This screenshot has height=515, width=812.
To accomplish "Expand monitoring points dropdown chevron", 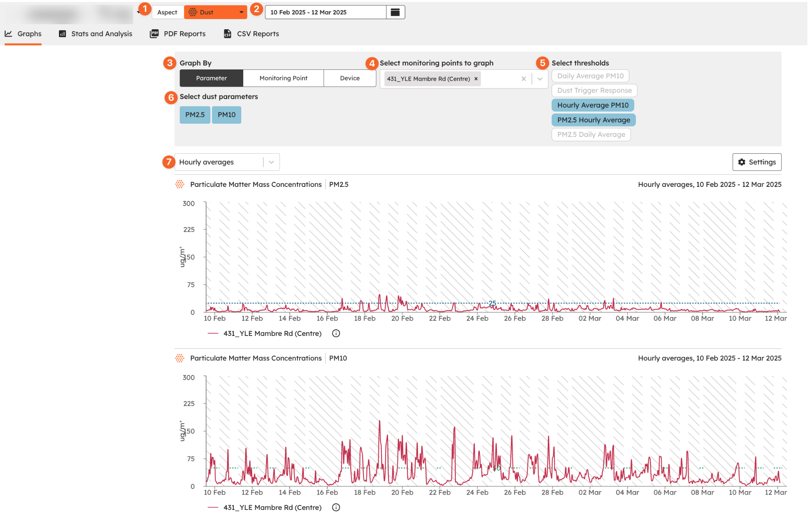I will (540, 79).
